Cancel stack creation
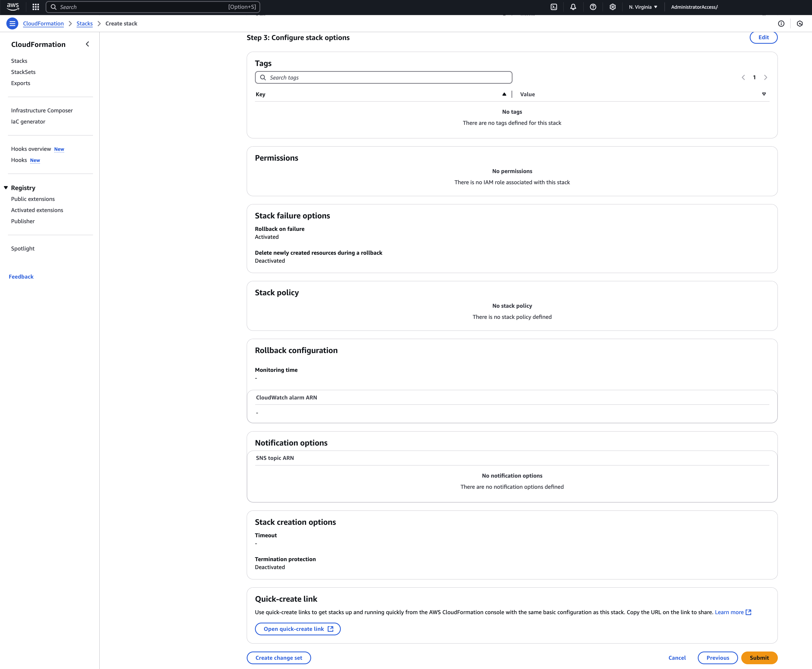Viewport: 812px width, 669px height. coord(677,658)
